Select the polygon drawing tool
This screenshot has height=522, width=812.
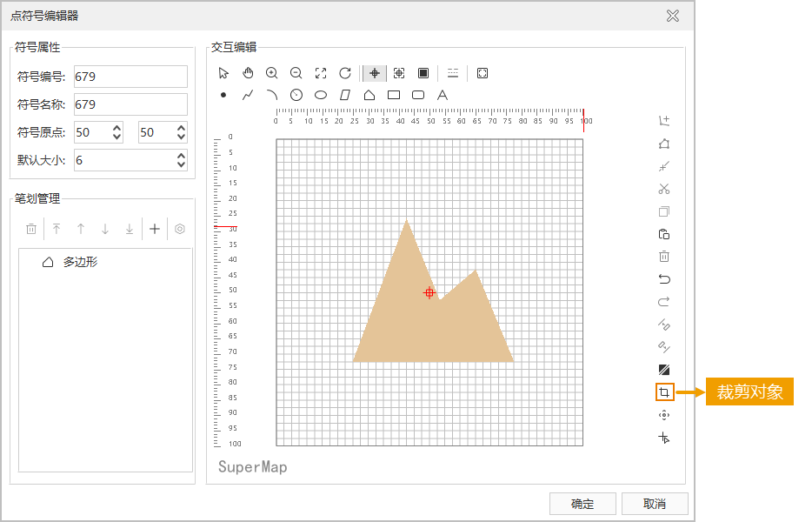pyautogui.click(x=369, y=95)
